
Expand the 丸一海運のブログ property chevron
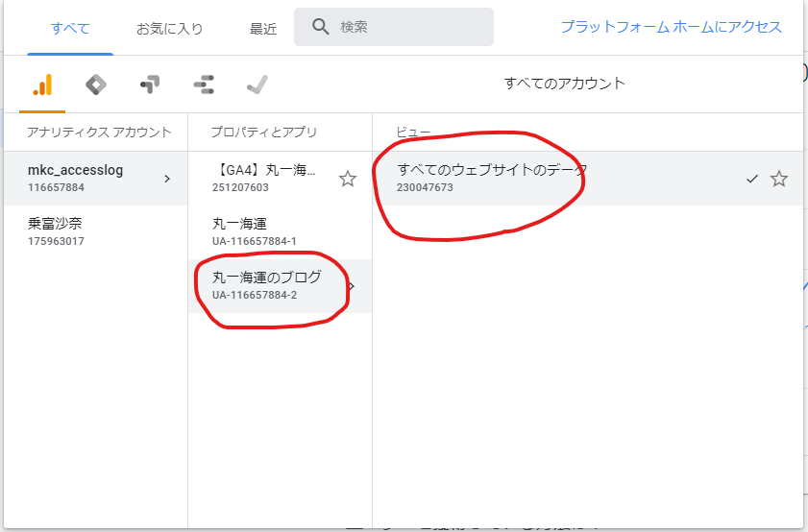pyautogui.click(x=352, y=286)
